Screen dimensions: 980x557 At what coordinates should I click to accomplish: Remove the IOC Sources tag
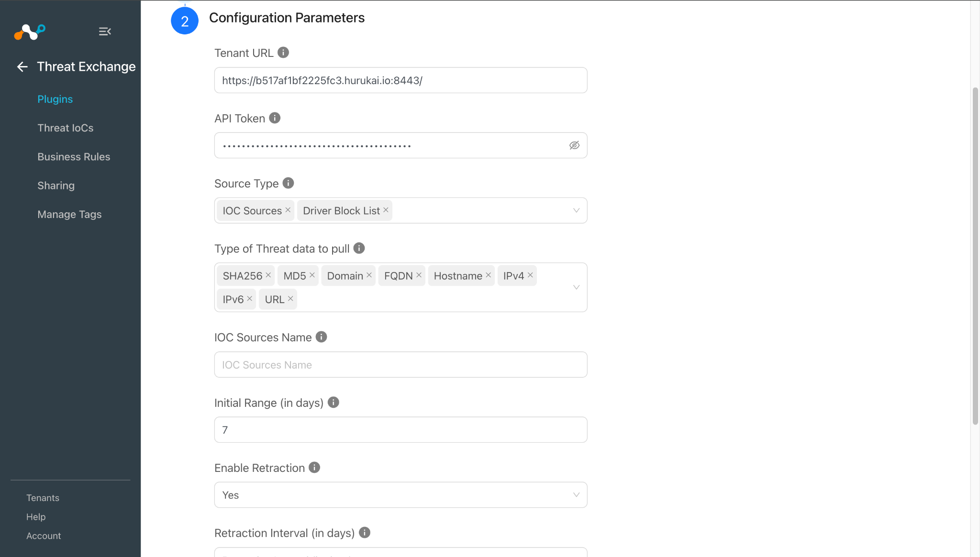(288, 210)
